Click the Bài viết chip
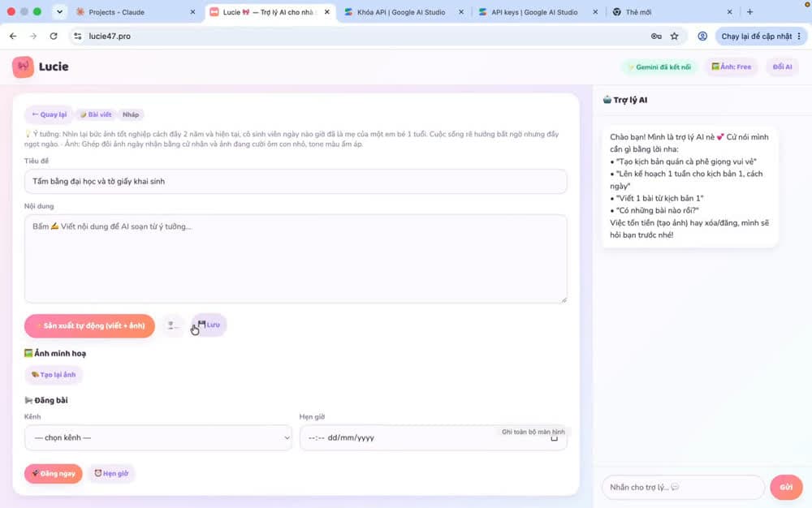 [x=95, y=114]
